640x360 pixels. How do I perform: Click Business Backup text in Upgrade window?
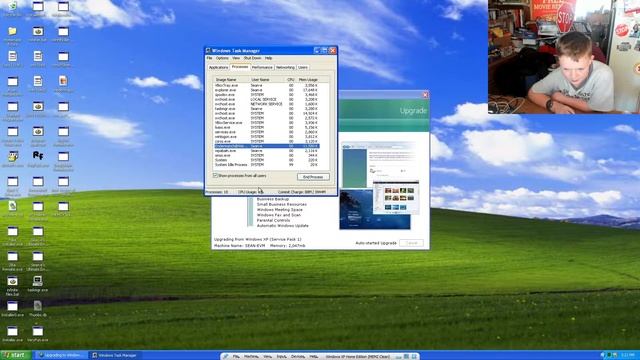[273, 199]
